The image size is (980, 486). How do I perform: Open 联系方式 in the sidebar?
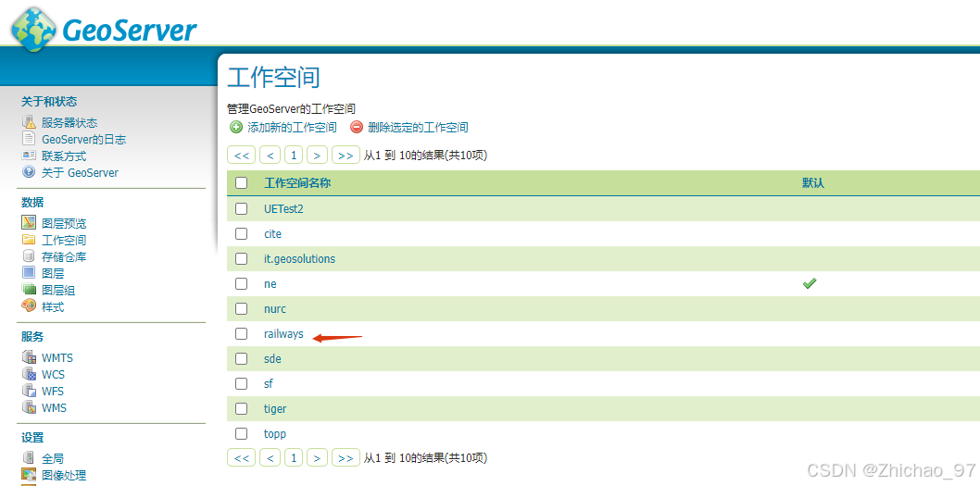click(64, 156)
